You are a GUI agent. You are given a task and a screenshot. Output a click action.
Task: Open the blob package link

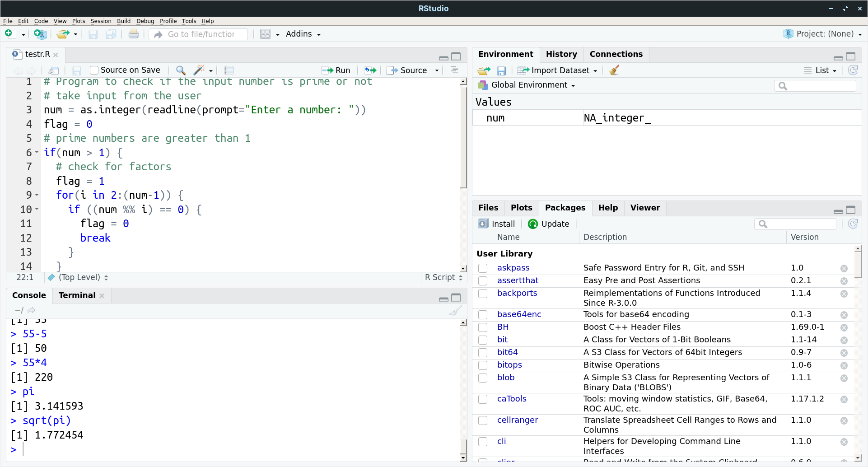click(506, 378)
